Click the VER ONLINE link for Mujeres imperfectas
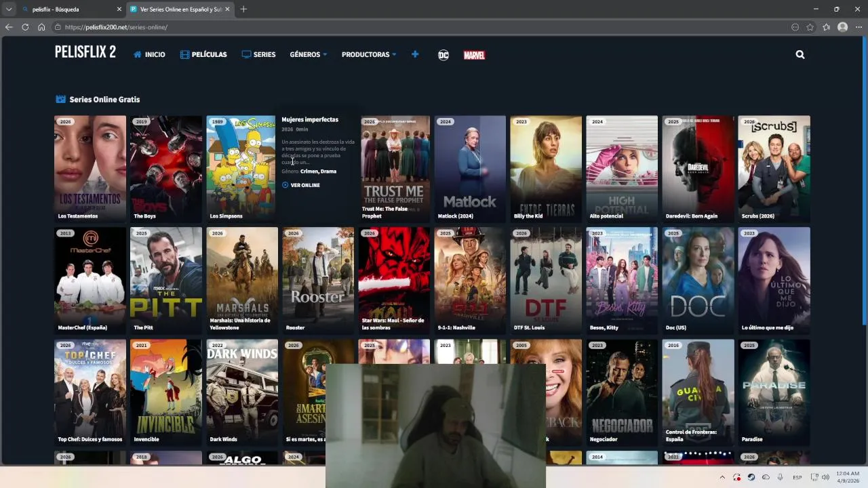Image resolution: width=868 pixels, height=488 pixels. point(301,185)
